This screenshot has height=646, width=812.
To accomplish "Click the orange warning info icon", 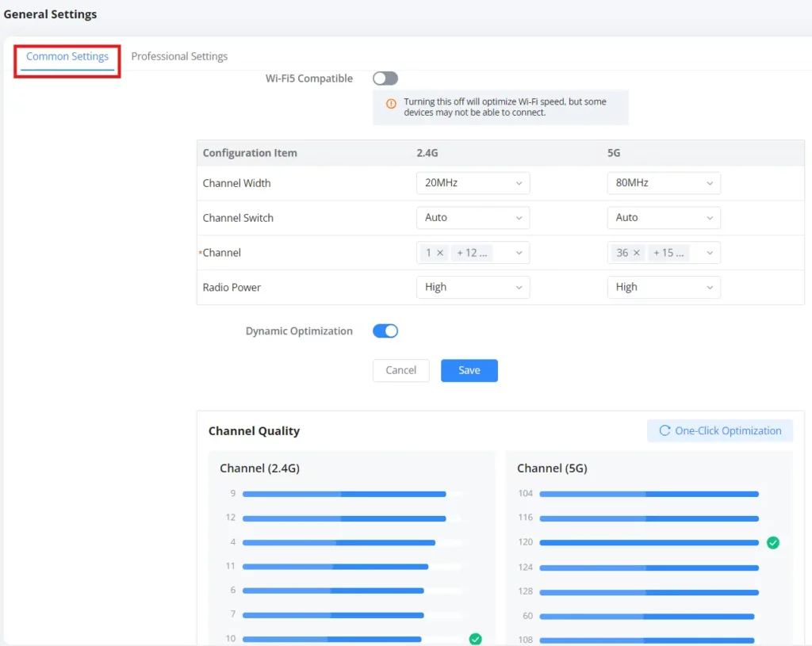I will point(391,104).
